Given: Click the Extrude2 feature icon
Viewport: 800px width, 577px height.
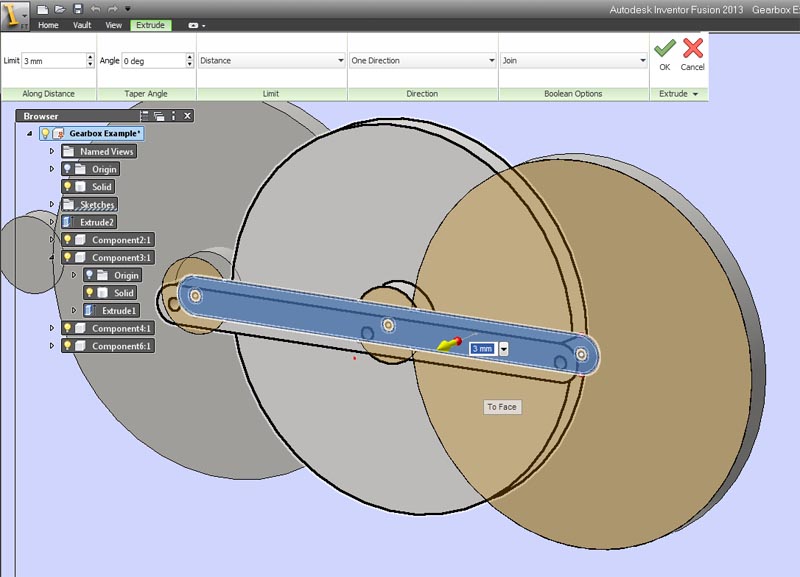Looking at the screenshot, I should pos(67,222).
